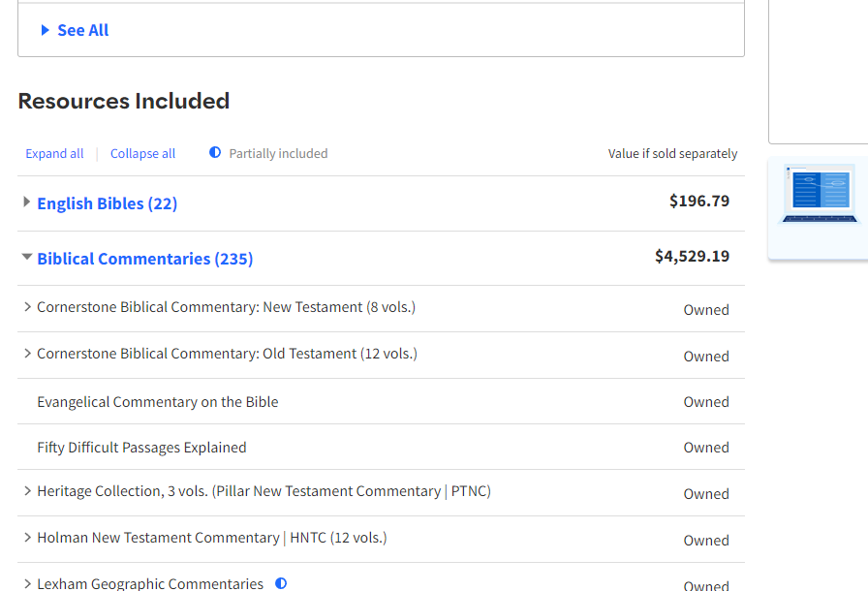Screen dimensions: 868x591
Task: Open the English Bibles (22) heading
Action: coord(107,203)
